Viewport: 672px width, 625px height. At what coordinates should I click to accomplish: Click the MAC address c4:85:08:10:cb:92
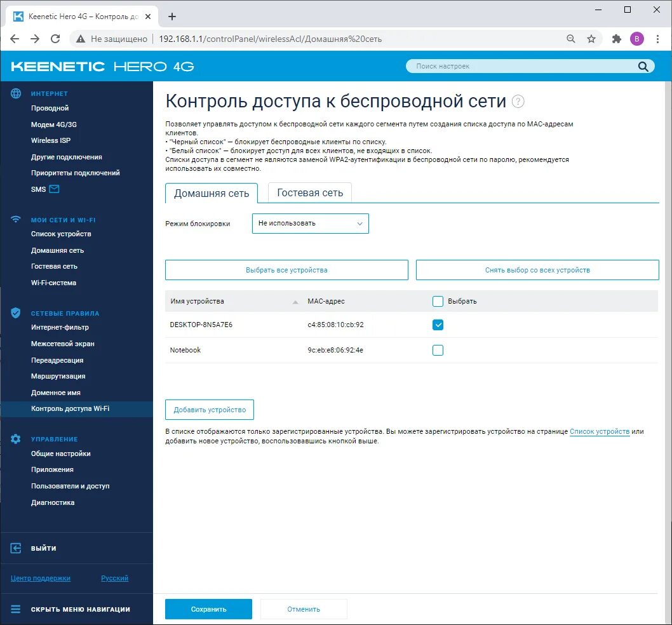click(x=335, y=325)
